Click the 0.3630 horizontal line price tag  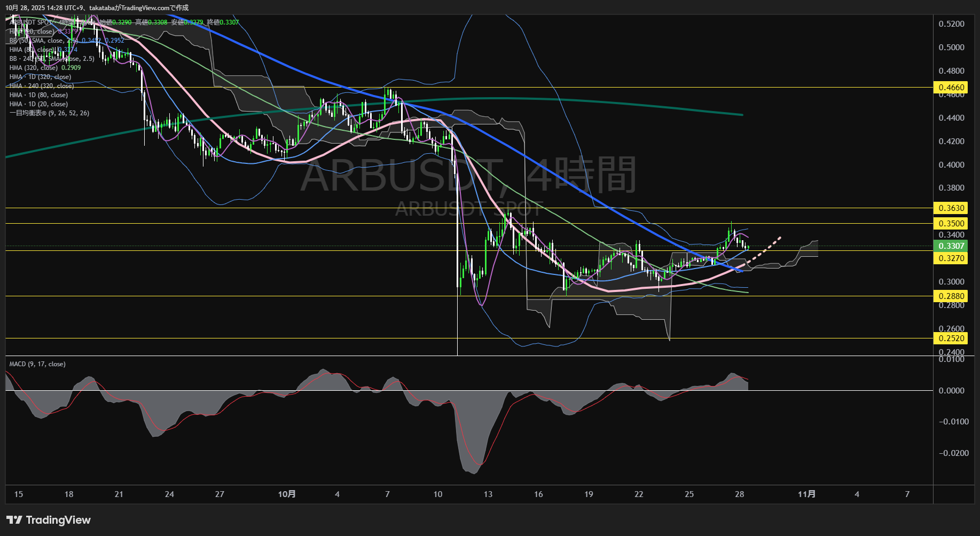(x=951, y=208)
